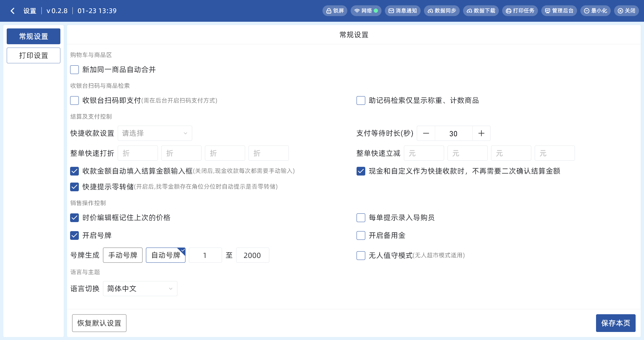Uncheck 开启号牌 checkbox
The image size is (644, 340).
coord(74,235)
